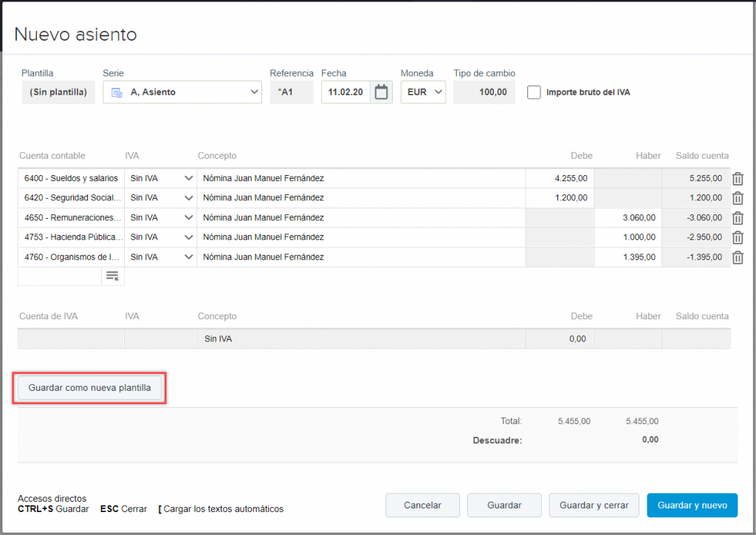
Task: Click the Tipo de cambio field
Action: 484,92
